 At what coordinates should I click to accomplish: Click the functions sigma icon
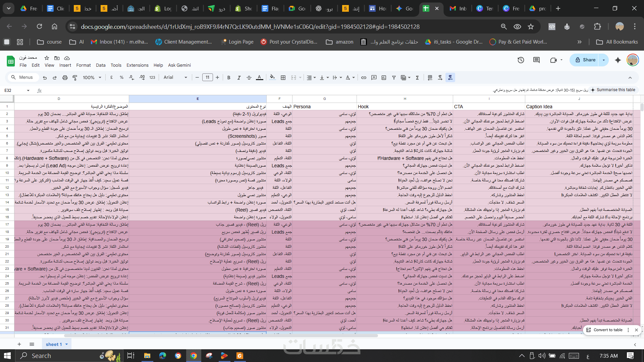pyautogui.click(x=417, y=77)
